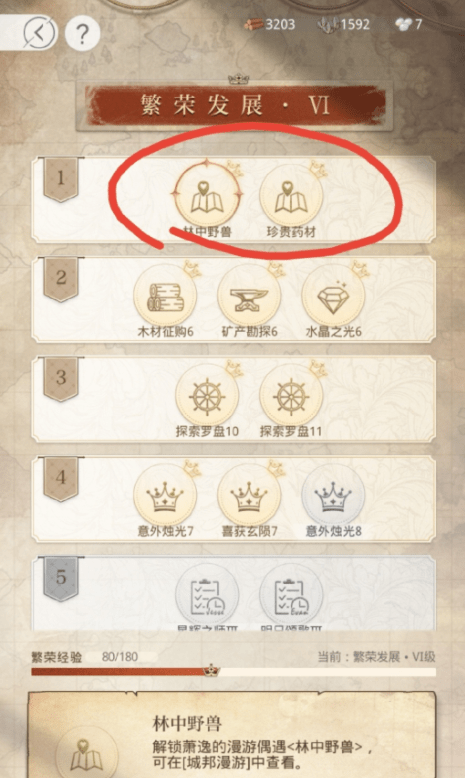This screenshot has width=465, height=778.
Task: Click the 繁荣经验 progress bar crown marker
Action: tap(211, 670)
